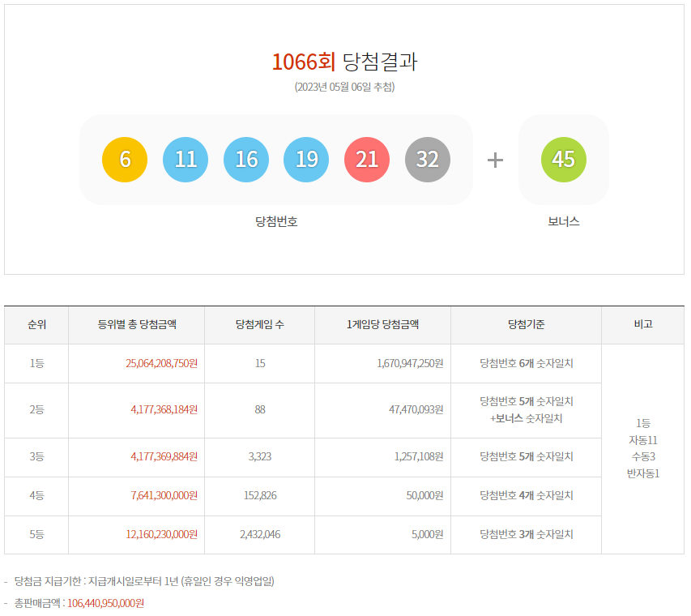
Task: Click total prize 4,177,369,884원
Action: pyautogui.click(x=164, y=457)
